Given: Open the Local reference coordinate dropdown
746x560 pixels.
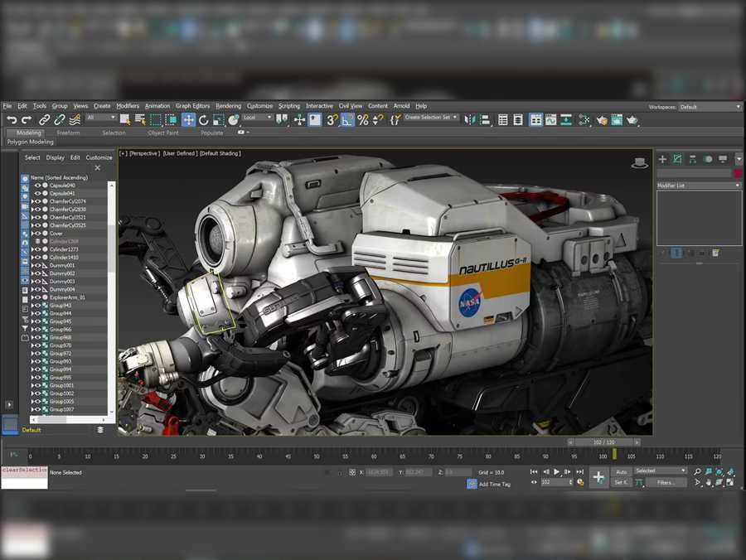Looking at the screenshot, I should point(258,118).
